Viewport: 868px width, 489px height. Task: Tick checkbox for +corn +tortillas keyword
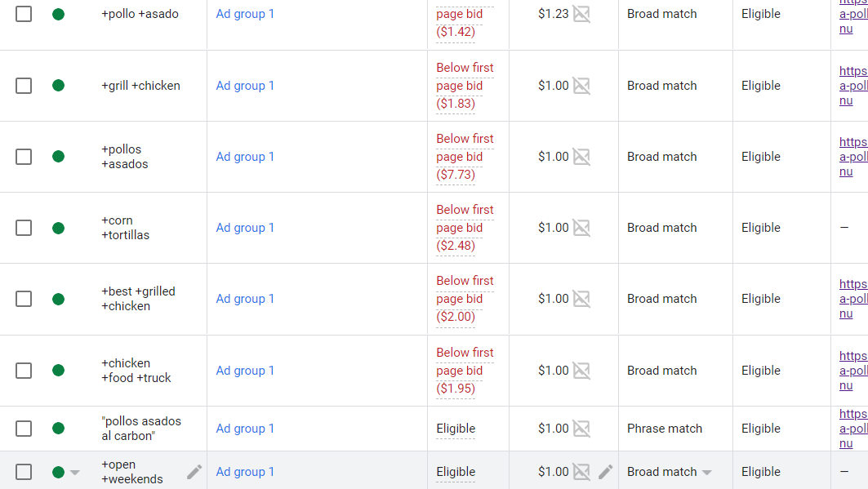24,228
